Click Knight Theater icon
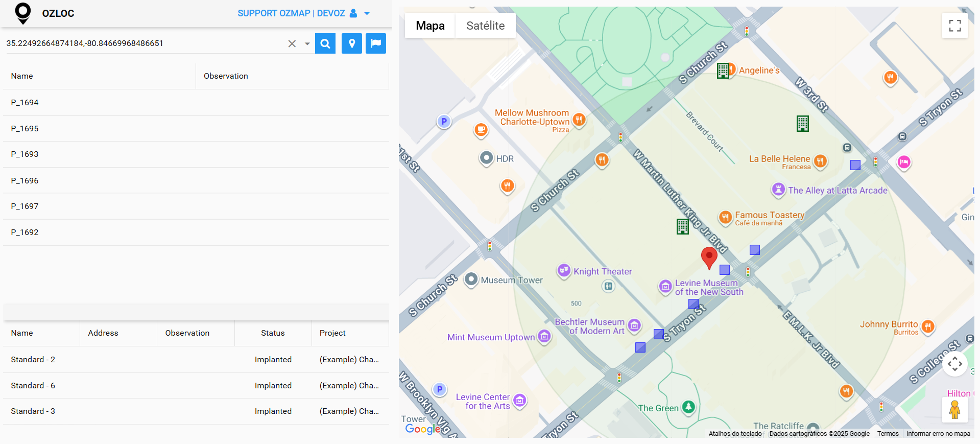Viewport: 980px width, 444px height. coord(564,271)
